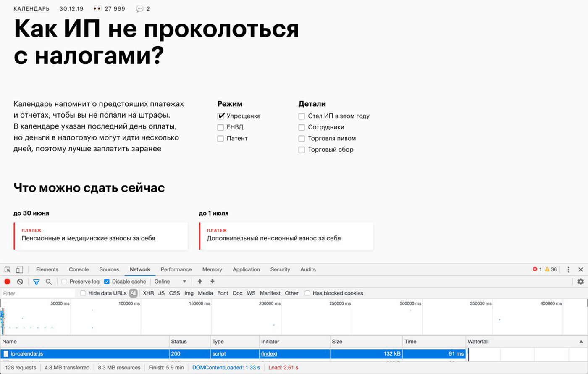Viewport: 588px width, 374px height.
Task: Filter requests by XHR
Action: click(x=148, y=293)
